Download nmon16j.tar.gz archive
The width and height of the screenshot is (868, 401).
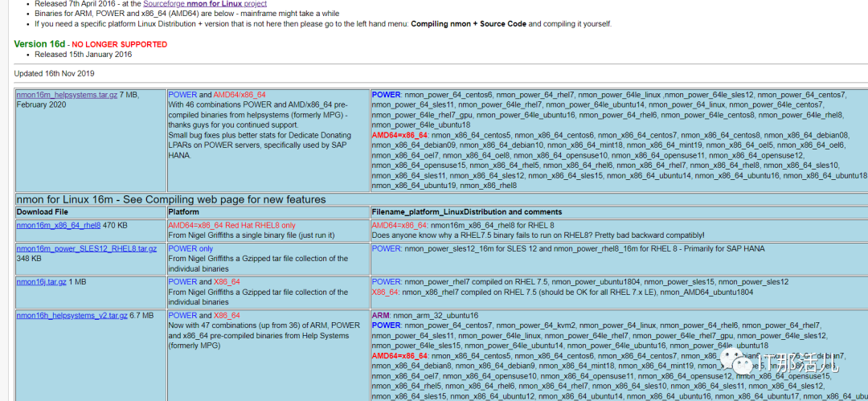coord(42,282)
